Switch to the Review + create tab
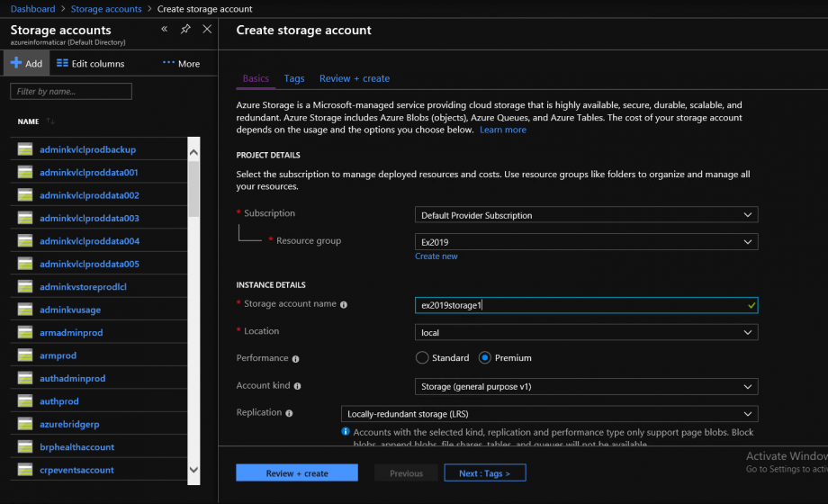 coord(355,78)
